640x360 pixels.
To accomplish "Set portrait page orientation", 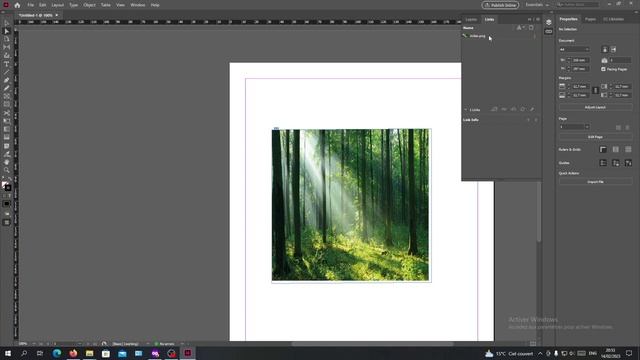I will (605, 49).
